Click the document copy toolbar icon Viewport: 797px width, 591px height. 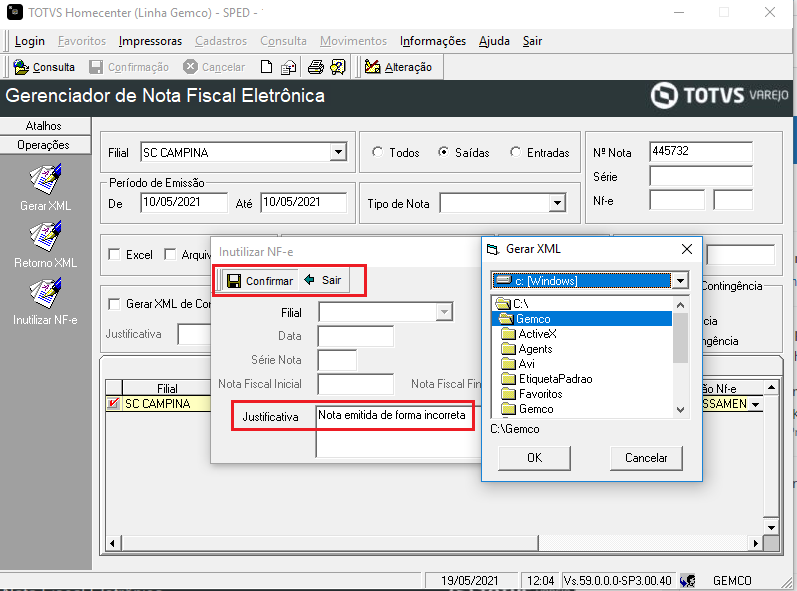coord(289,67)
